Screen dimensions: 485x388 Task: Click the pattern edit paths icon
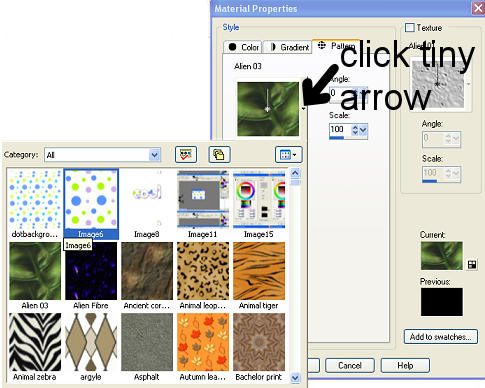(186, 155)
